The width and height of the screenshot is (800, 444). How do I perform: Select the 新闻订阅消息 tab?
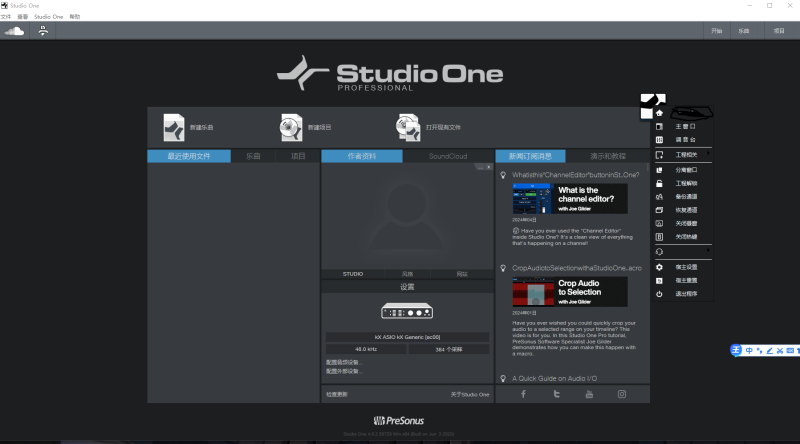(530, 156)
